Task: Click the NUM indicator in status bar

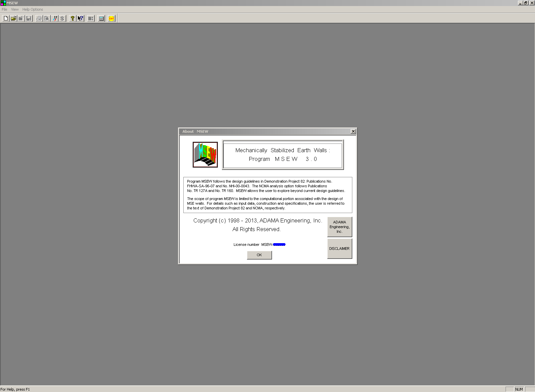Action: (519, 389)
